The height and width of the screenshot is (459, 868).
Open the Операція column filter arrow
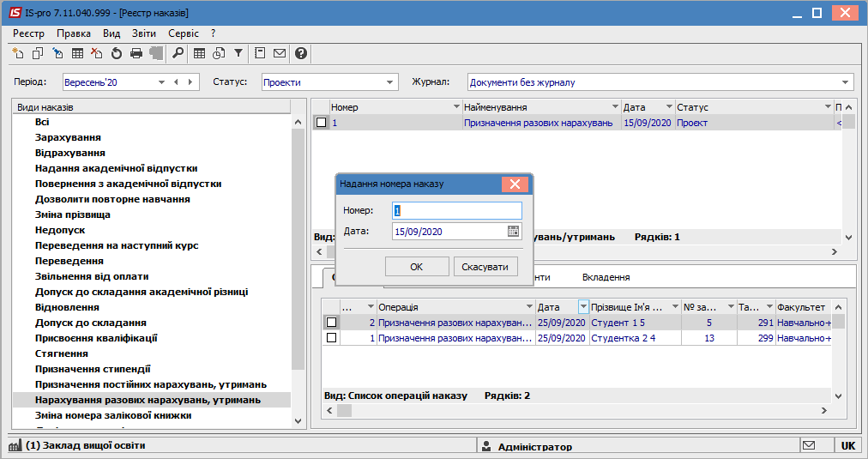click(530, 306)
